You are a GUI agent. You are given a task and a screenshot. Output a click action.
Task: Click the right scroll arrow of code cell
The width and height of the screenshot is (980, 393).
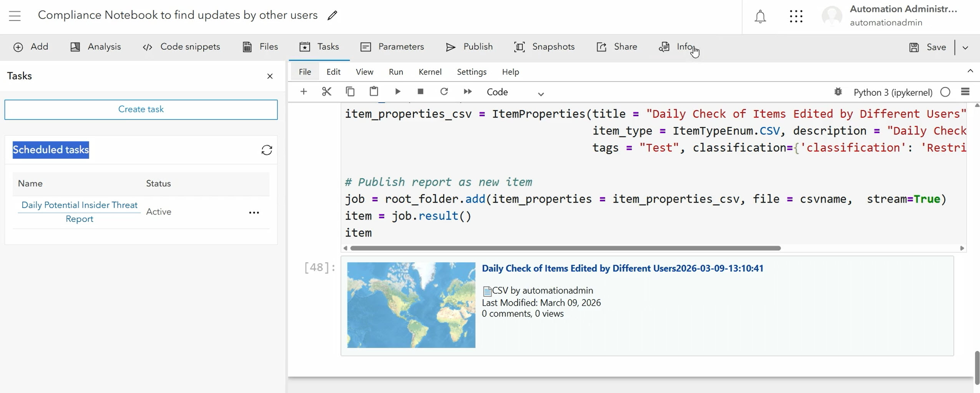point(962,248)
